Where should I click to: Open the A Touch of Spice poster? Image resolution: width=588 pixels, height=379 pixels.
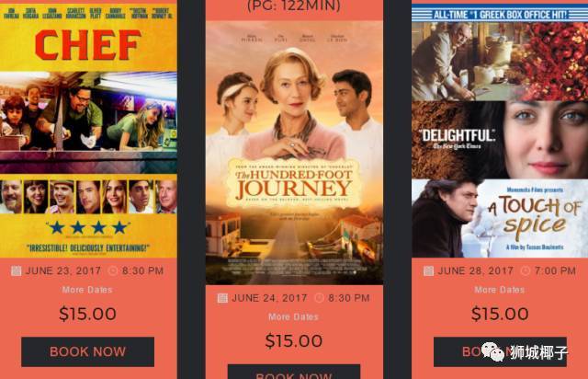tap(500, 132)
